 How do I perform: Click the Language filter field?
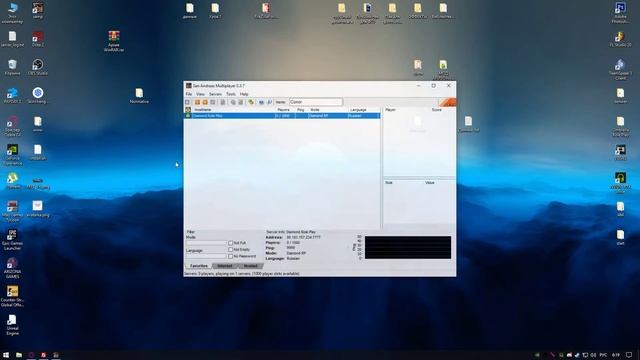tap(206, 256)
